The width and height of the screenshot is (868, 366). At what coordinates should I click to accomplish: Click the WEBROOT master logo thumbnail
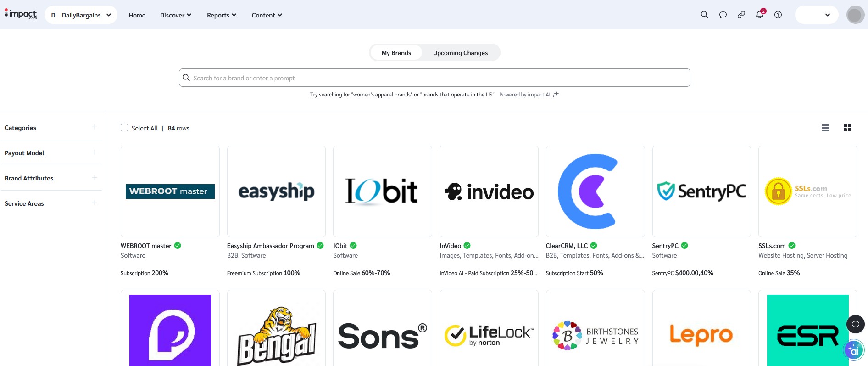(170, 191)
